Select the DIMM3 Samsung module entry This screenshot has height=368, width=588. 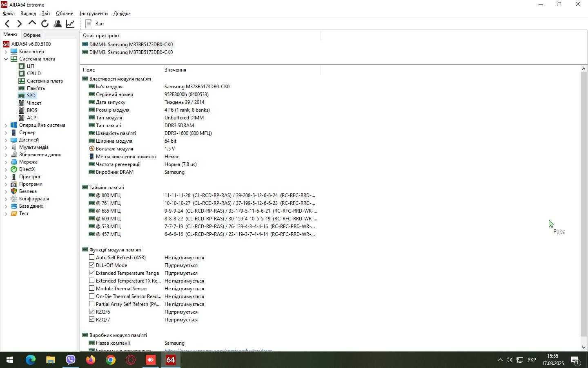tap(131, 52)
